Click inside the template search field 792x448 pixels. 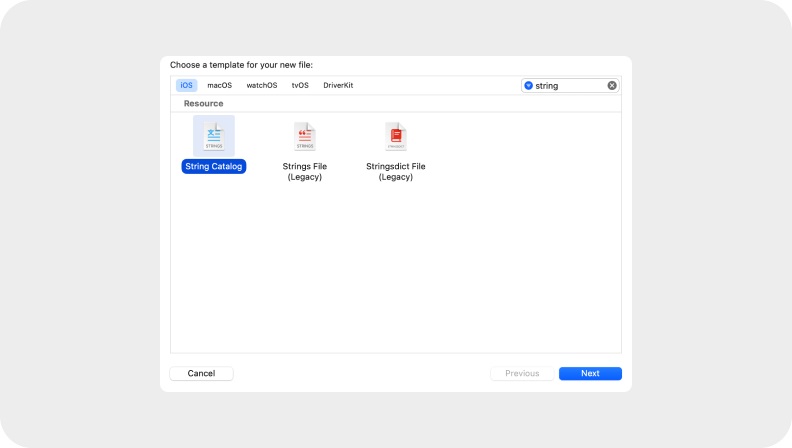pos(570,86)
